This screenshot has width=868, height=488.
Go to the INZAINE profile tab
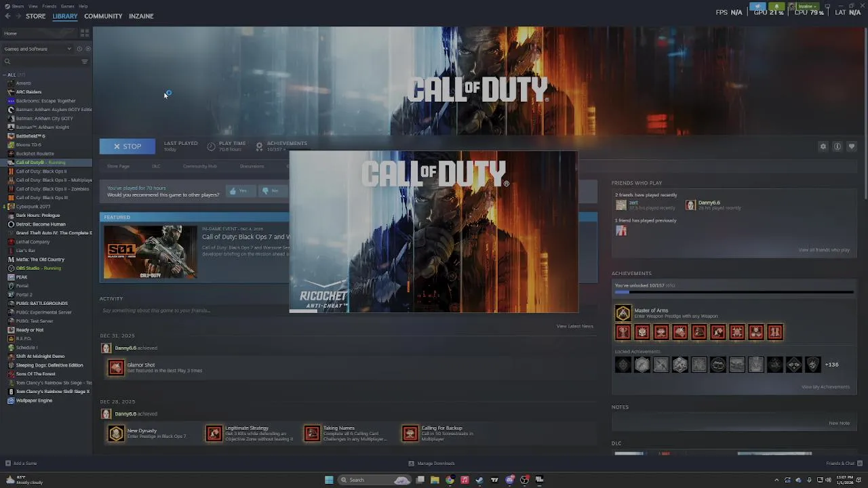click(141, 16)
